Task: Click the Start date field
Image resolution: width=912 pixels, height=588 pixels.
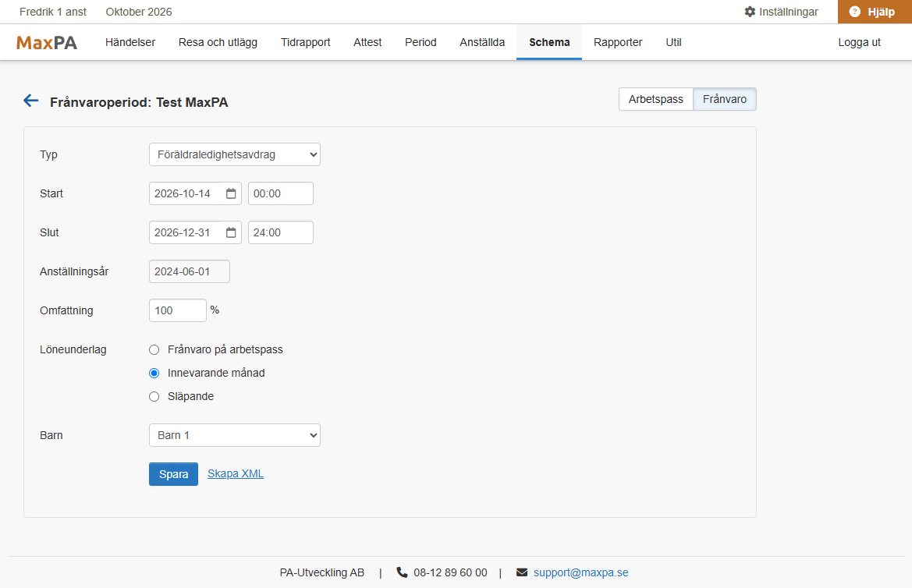Action: [195, 193]
